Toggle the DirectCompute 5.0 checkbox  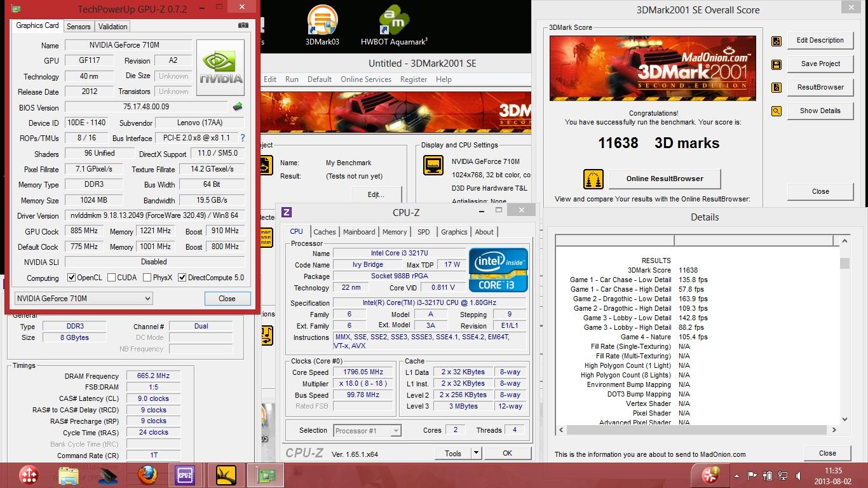182,278
